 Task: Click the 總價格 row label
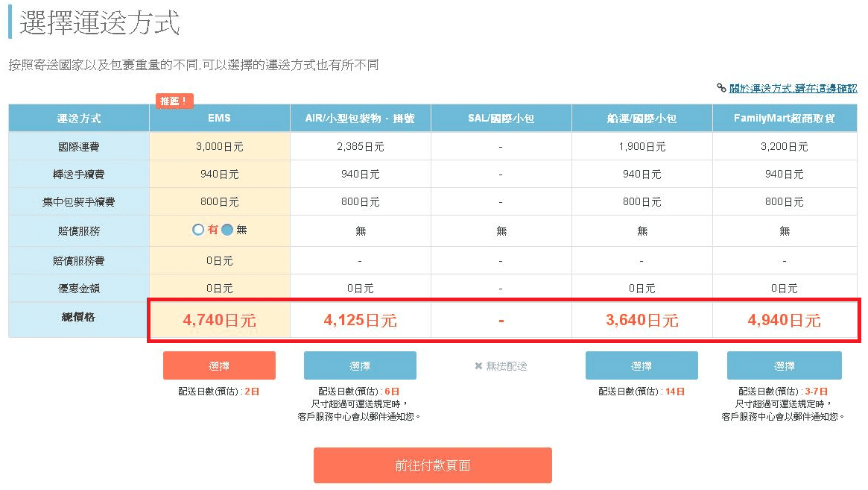coord(79,318)
